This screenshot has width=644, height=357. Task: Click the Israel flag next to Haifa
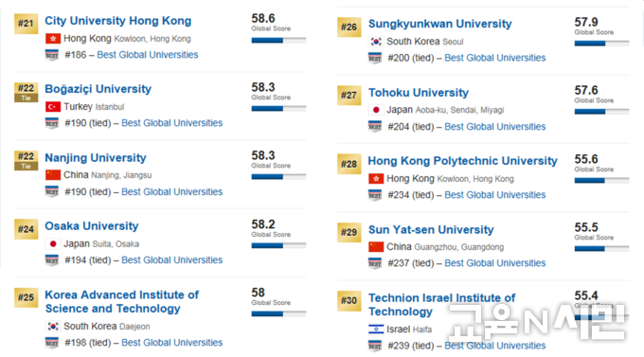[376, 329]
